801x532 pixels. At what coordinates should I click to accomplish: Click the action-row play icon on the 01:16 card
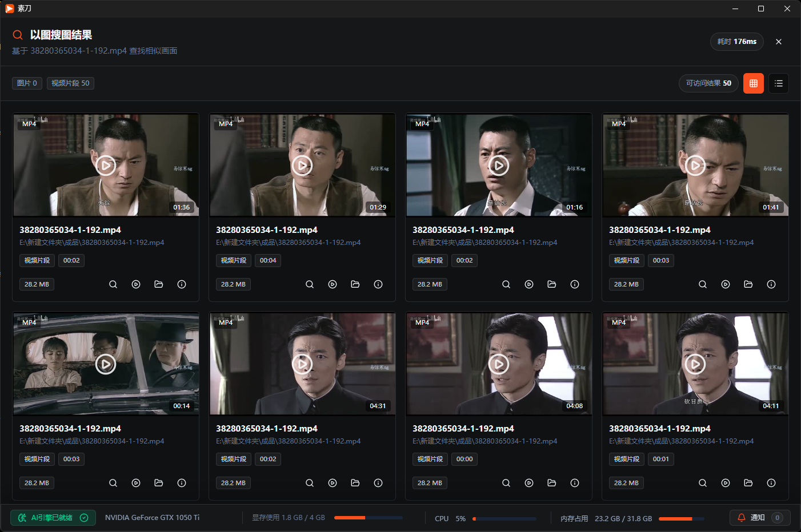click(x=529, y=284)
